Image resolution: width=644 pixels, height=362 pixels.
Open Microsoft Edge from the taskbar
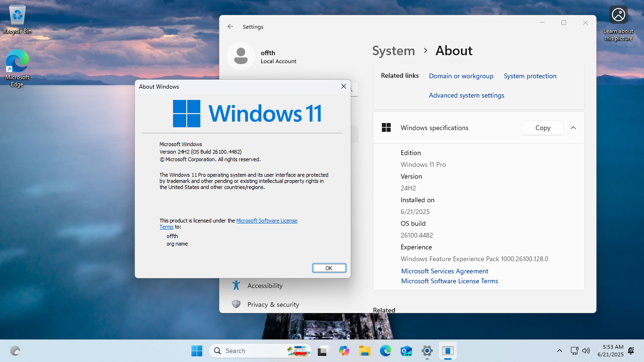click(386, 351)
